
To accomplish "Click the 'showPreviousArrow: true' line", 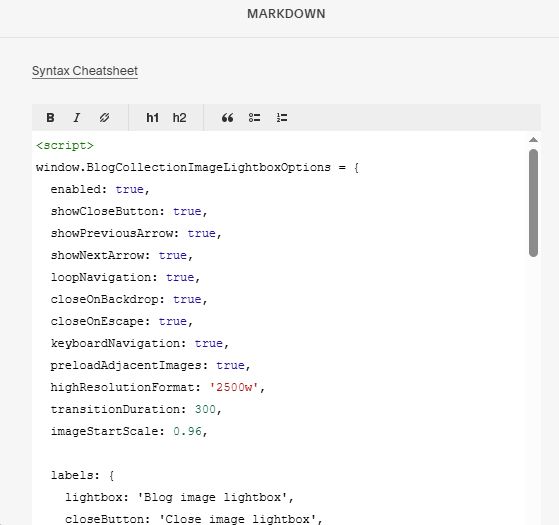I will click(136, 233).
